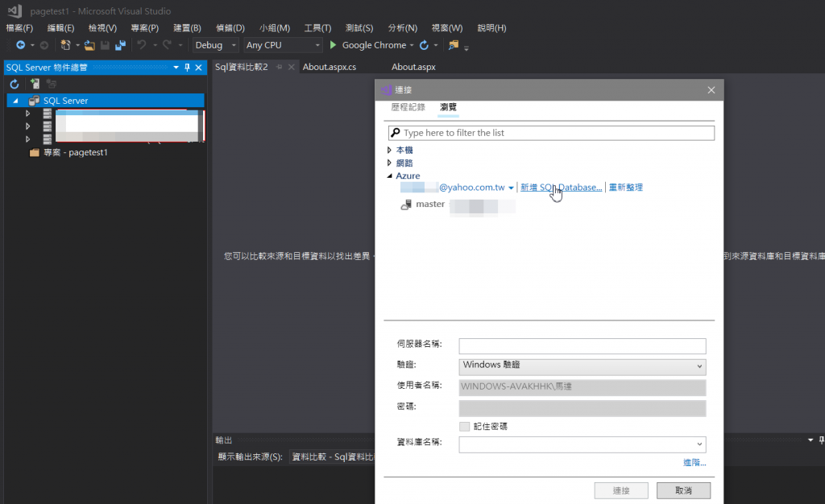Open the 檔案(F) menu
Screen dimensions: 825x504
click(x=19, y=28)
